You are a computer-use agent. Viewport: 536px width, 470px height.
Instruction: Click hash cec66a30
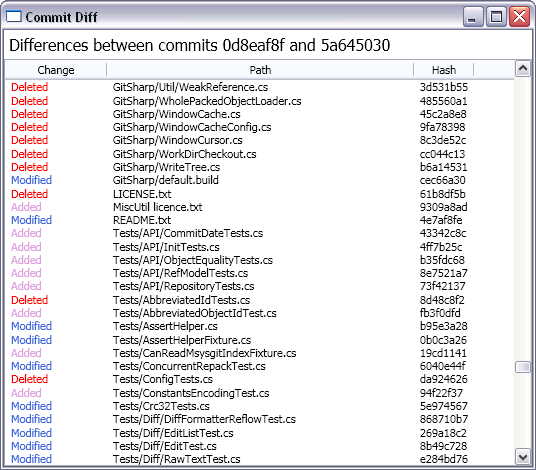point(442,180)
